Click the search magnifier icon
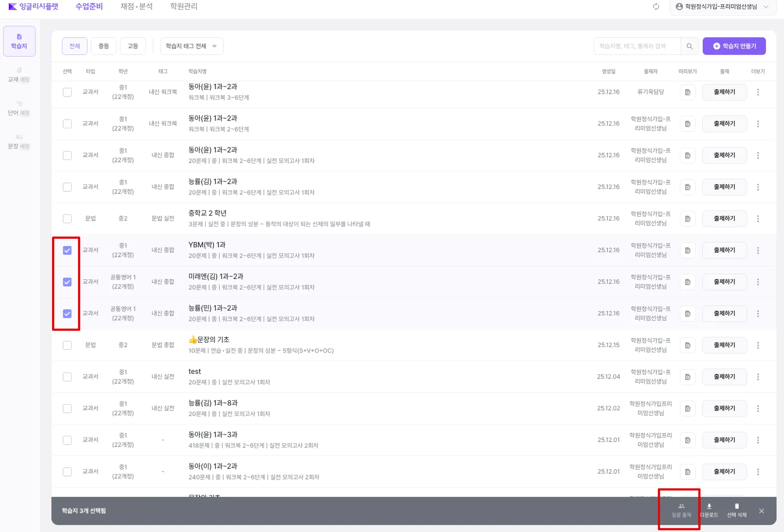The width and height of the screenshot is (784, 532). [689, 46]
